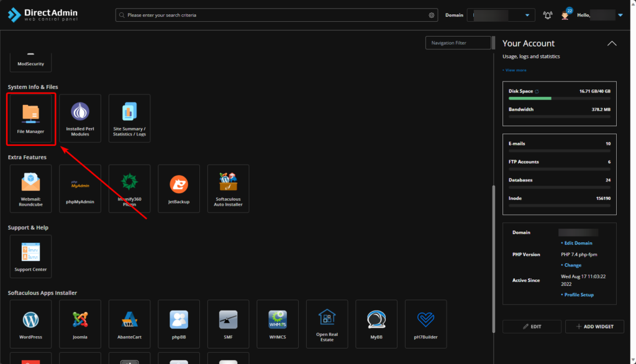Open the Domain selector dropdown
Image resolution: width=636 pixels, height=364 pixels.
pos(527,15)
